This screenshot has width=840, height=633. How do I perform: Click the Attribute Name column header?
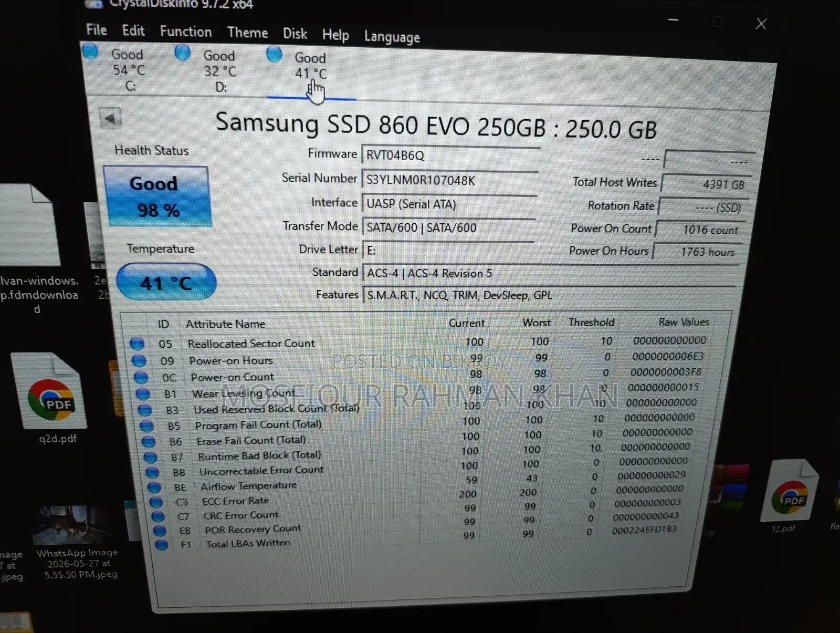[x=225, y=324]
